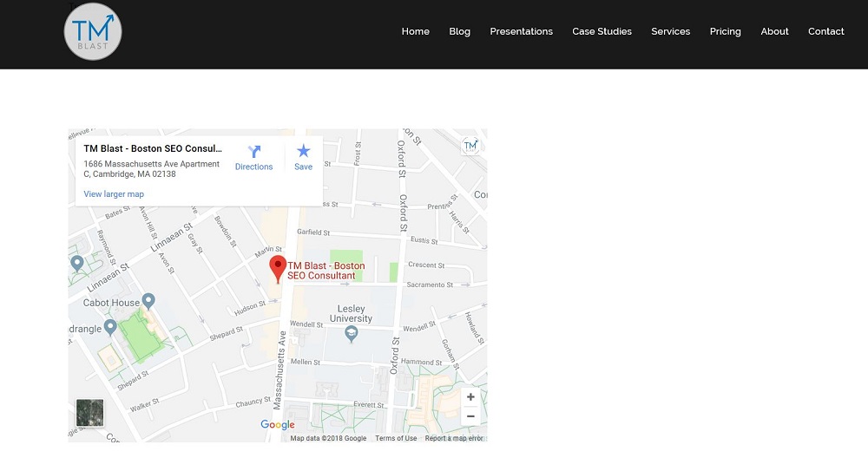Click the Google logo on map

pos(278,424)
